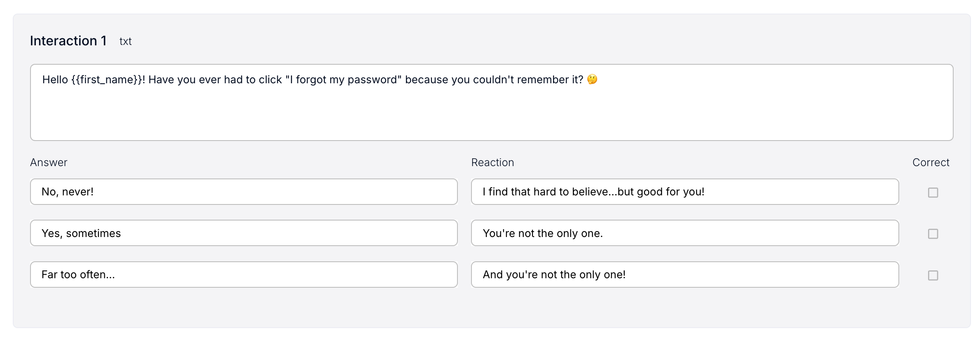Screen dimensions: 980x338
Task: Tick Correct checkbox for "Far too often..."
Action: (x=933, y=275)
